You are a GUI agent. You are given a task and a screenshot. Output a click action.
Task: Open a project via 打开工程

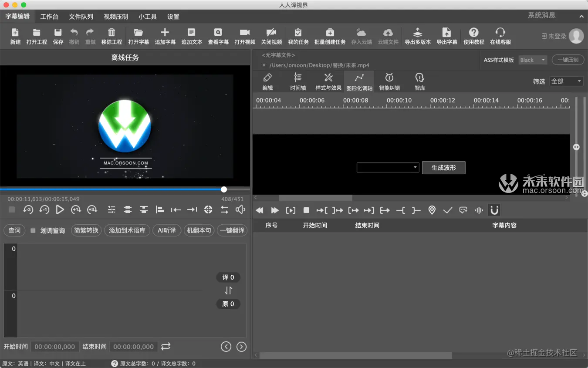[37, 36]
